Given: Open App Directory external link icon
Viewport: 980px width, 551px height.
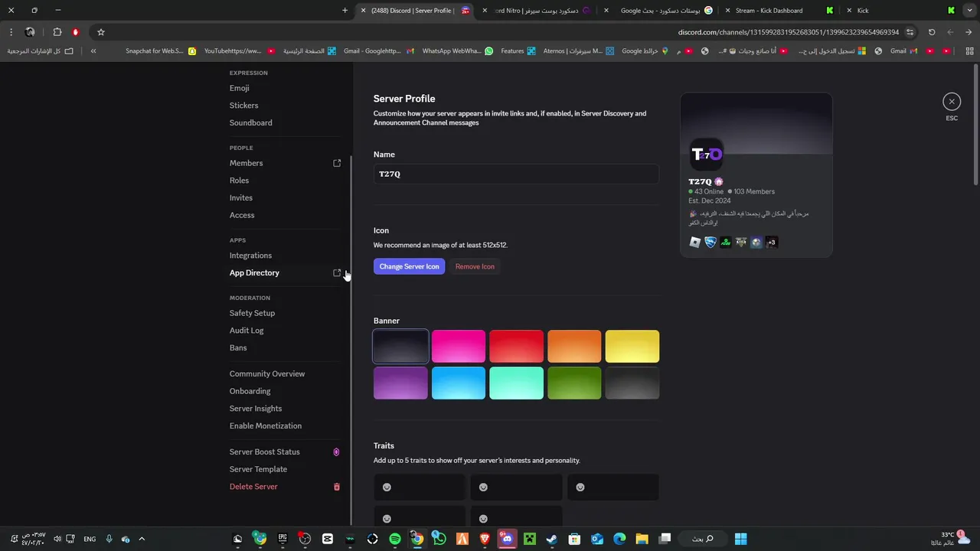Looking at the screenshot, I should pos(337,272).
